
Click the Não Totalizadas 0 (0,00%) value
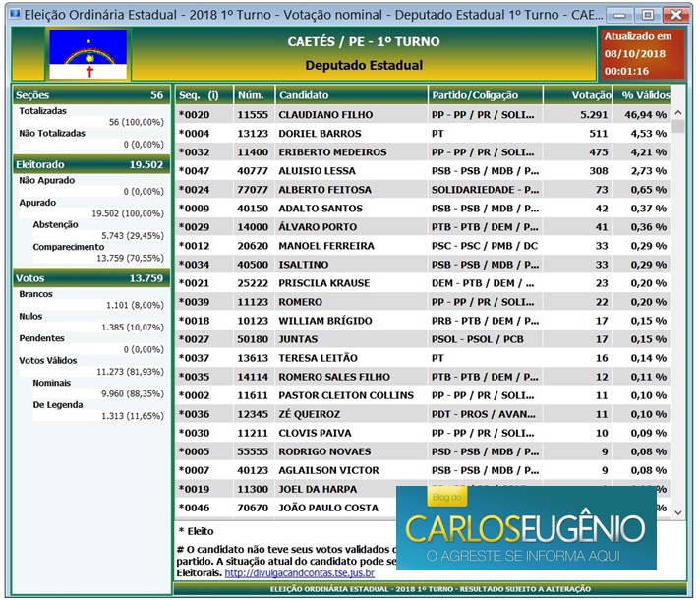click(x=144, y=145)
